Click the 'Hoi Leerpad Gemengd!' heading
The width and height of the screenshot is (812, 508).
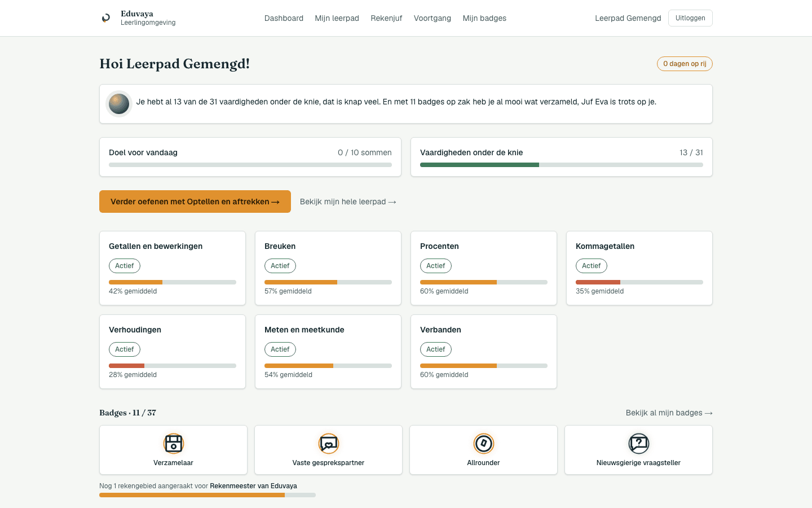175,64
